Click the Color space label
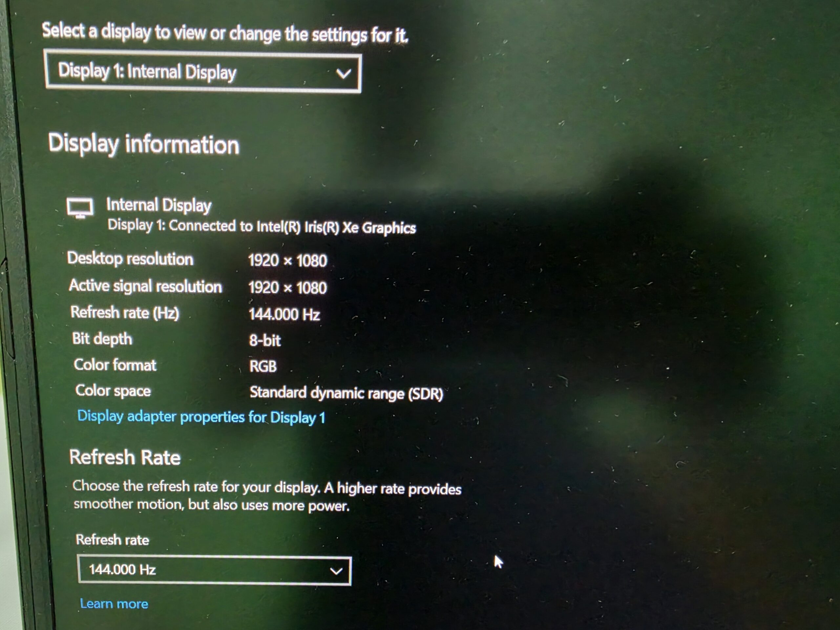The image size is (840, 630). tap(113, 391)
